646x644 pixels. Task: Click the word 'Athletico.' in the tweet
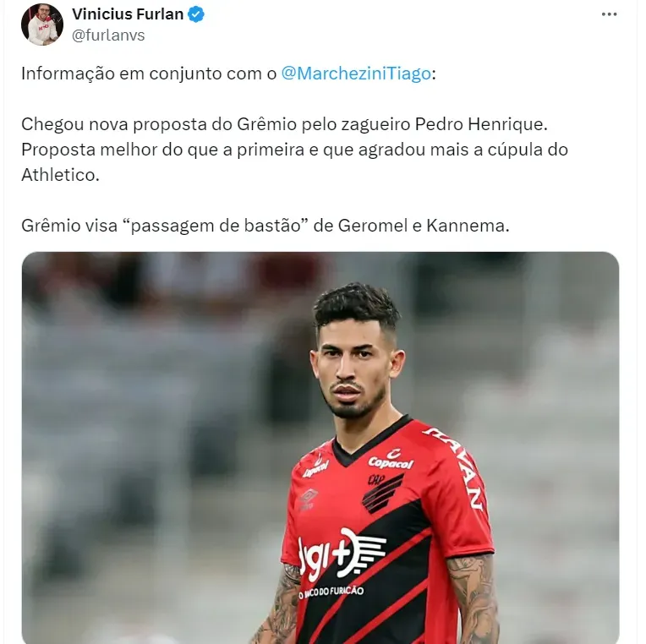[60, 175]
